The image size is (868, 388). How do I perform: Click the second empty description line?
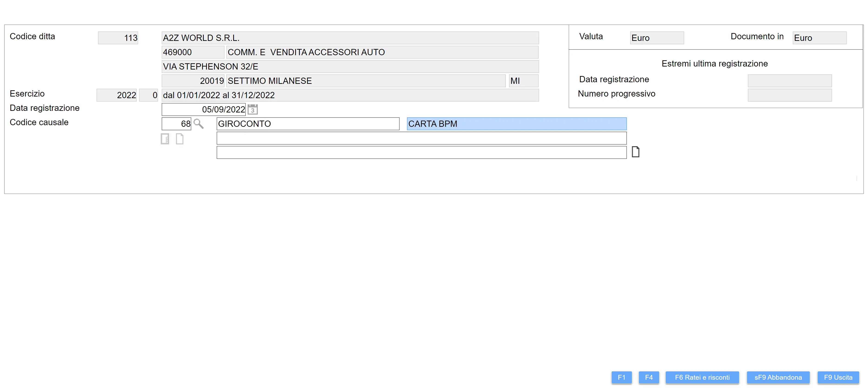coord(421,153)
